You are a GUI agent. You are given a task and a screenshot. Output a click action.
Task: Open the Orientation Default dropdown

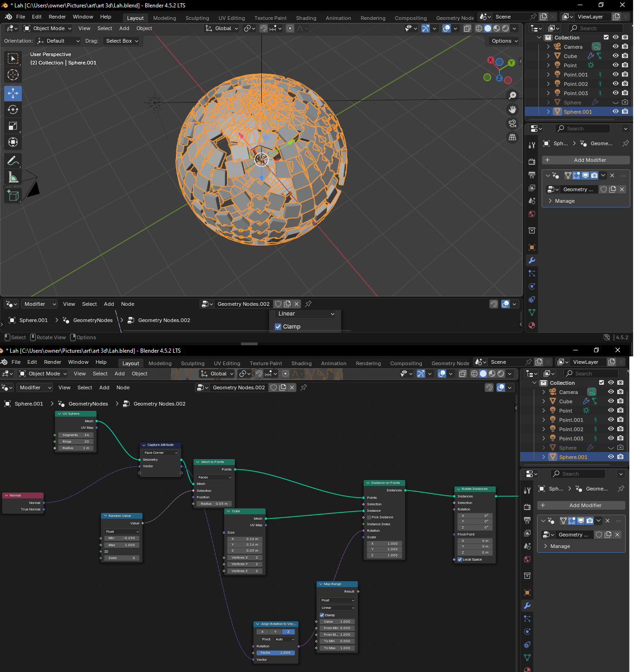tap(58, 41)
